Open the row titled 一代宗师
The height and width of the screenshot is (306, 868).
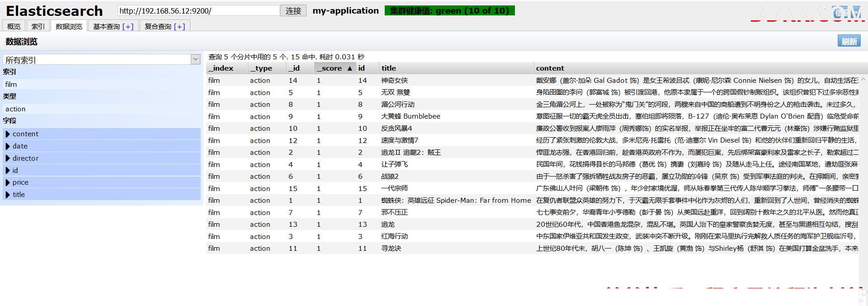click(533, 188)
